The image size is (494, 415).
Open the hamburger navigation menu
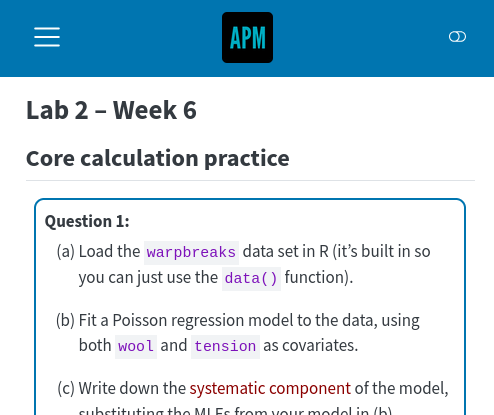(x=47, y=37)
